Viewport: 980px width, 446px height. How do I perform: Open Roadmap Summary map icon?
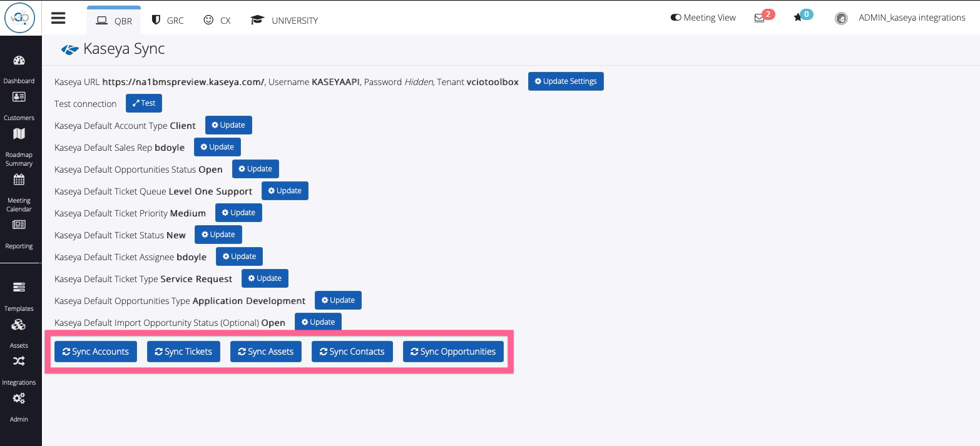[19, 133]
